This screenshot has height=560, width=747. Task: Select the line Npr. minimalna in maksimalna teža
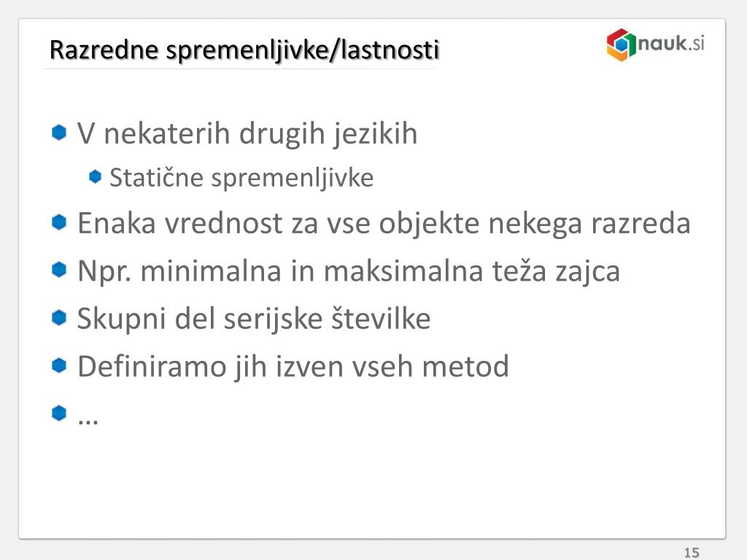(x=349, y=271)
